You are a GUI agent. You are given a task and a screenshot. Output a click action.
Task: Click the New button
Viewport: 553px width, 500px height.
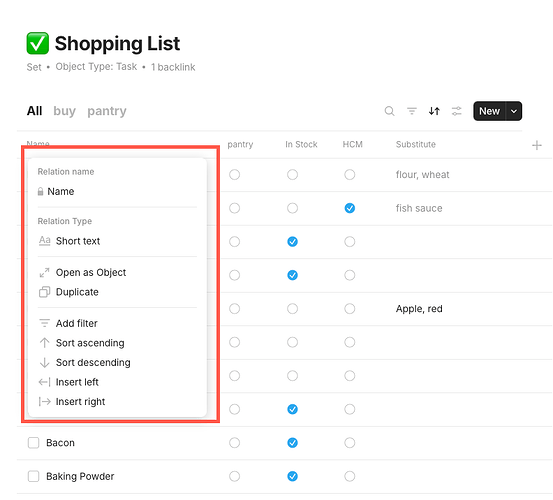(x=489, y=111)
